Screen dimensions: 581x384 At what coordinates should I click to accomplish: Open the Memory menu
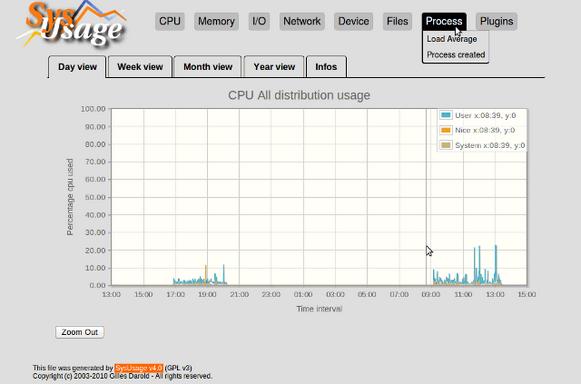tap(216, 21)
